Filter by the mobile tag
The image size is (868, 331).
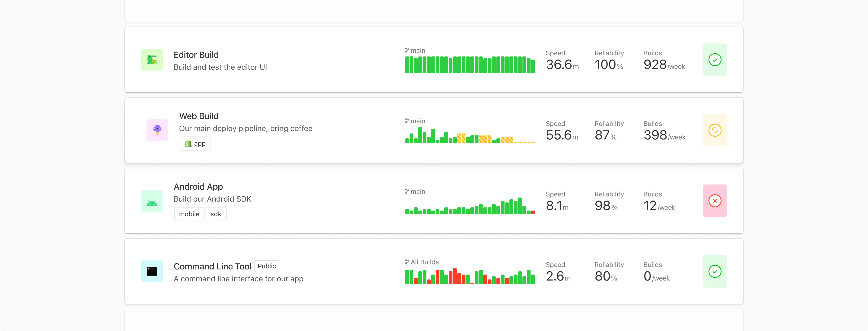(x=189, y=214)
